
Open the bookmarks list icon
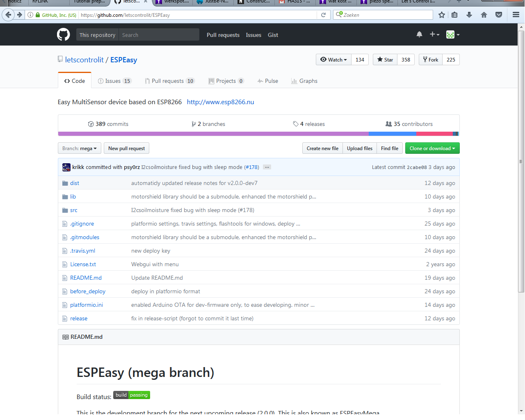454,15
